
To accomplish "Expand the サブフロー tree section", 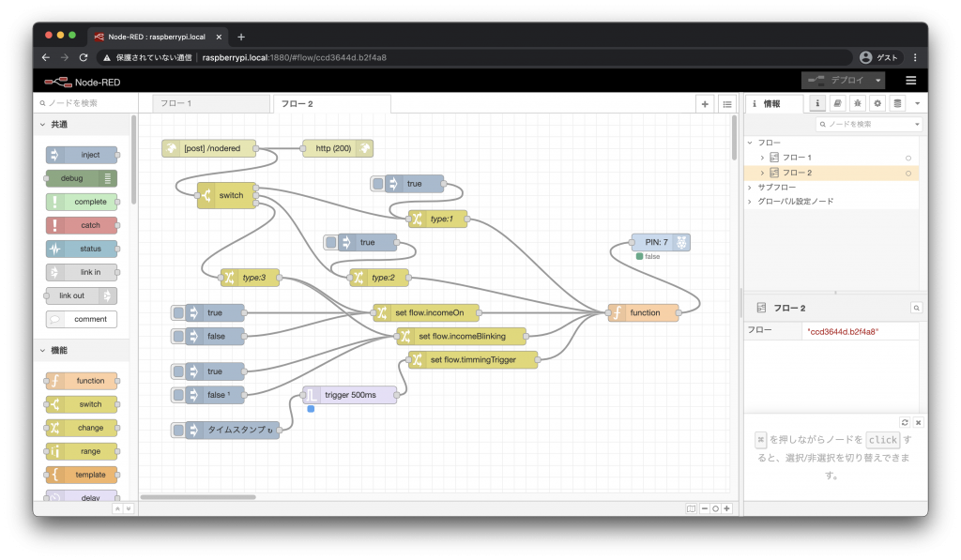I will [750, 188].
